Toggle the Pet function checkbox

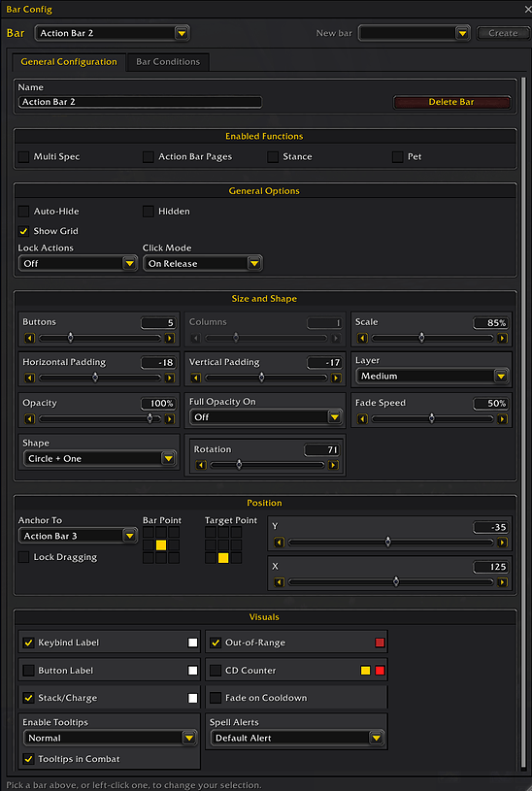[398, 157]
